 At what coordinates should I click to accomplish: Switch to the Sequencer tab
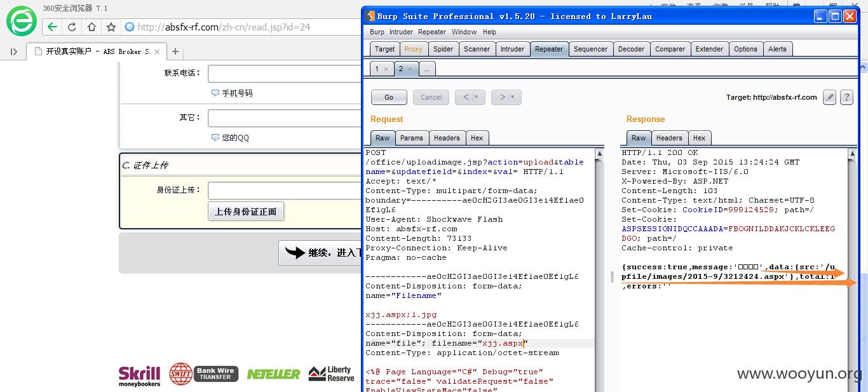tap(590, 49)
